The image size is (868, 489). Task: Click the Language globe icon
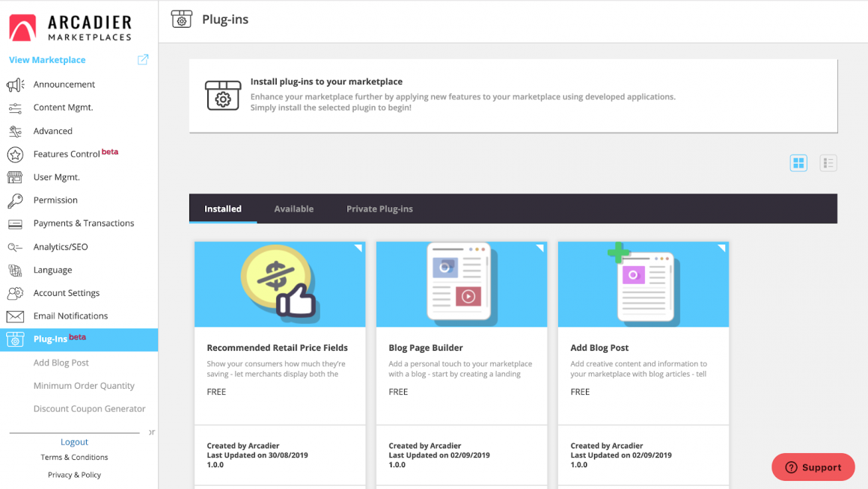(15, 270)
